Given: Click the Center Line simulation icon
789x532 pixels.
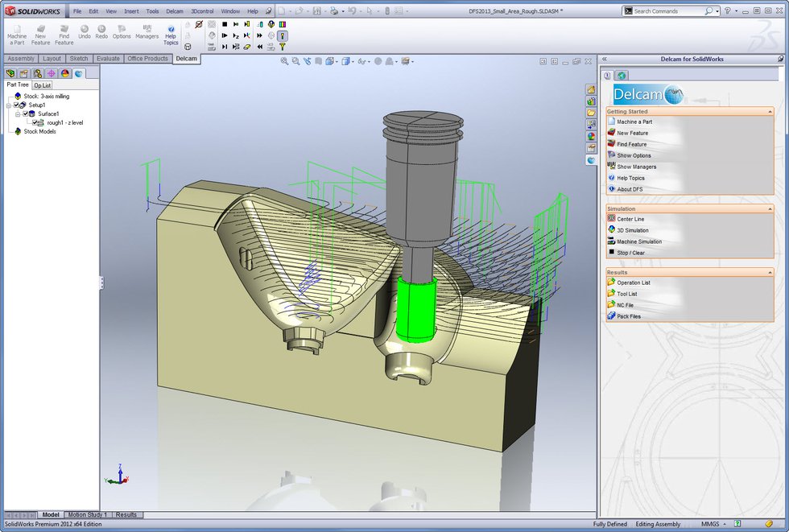Looking at the screenshot, I should [613, 219].
